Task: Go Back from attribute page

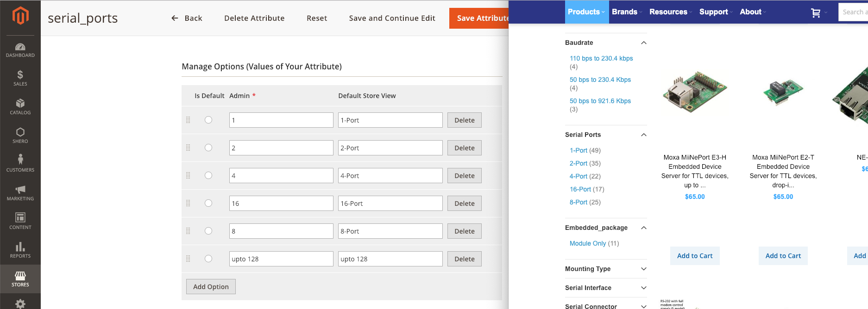Action: [187, 18]
